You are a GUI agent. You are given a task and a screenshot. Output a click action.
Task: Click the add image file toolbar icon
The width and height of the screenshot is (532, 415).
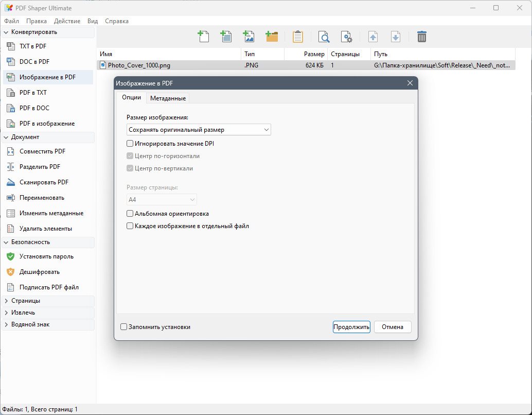[249, 37]
